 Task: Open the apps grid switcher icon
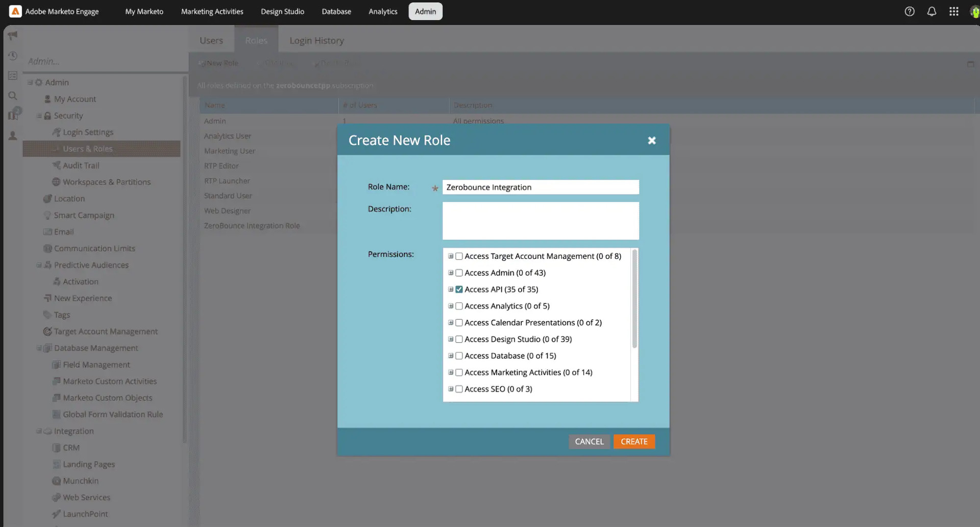953,11
